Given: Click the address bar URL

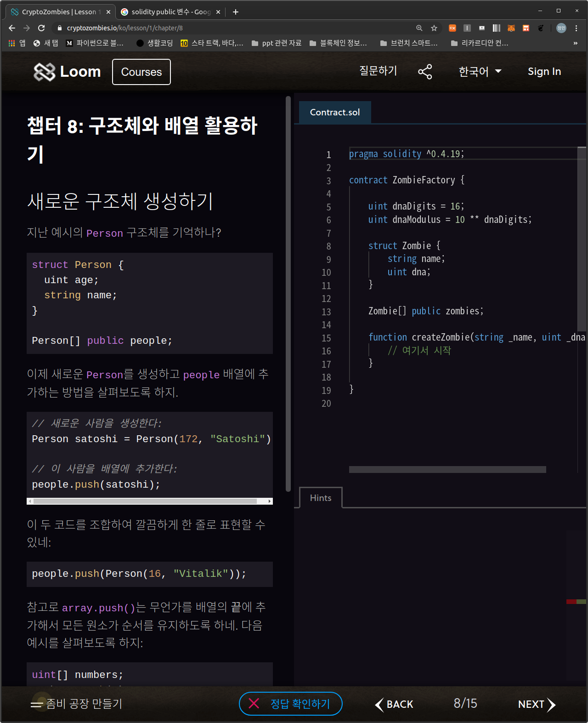Looking at the screenshot, I should 125,28.
